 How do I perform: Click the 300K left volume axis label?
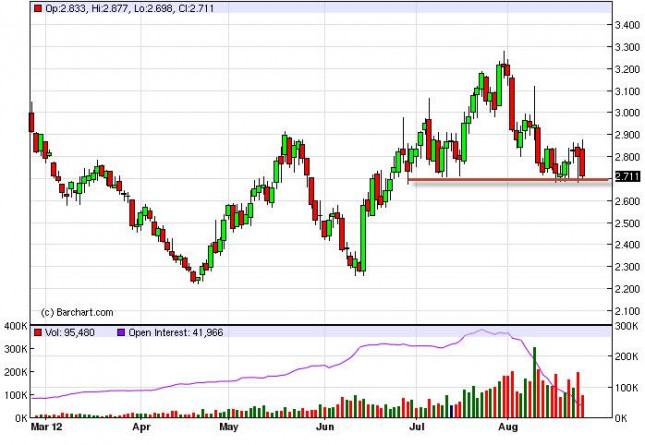click(x=15, y=349)
